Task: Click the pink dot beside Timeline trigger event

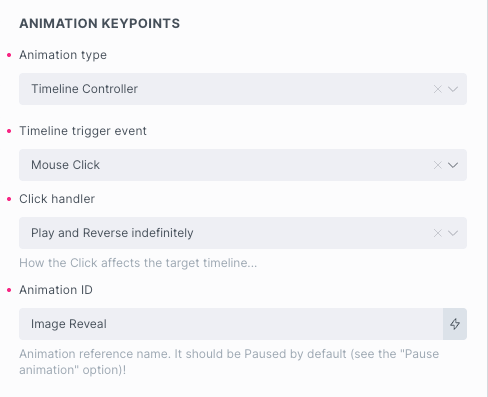Action: [9, 131]
